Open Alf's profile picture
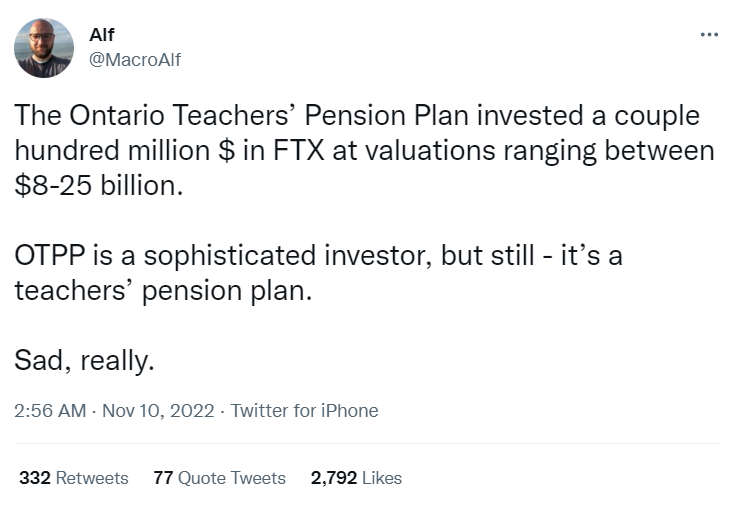 pos(43,48)
